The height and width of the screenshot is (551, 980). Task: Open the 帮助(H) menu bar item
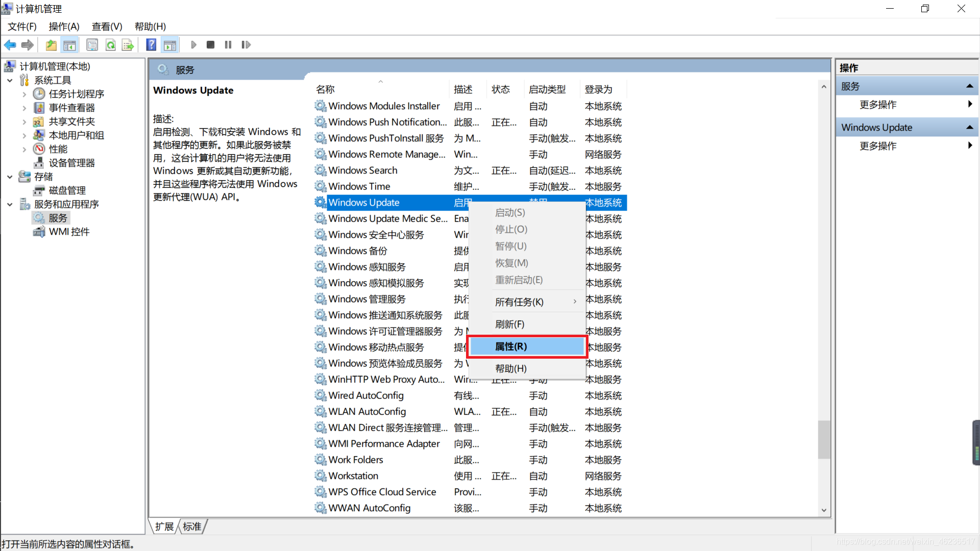click(x=150, y=27)
